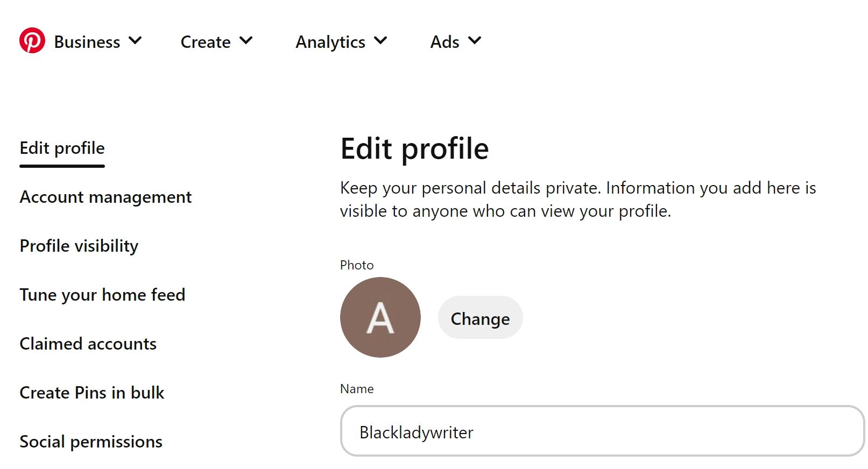Screen dimensions: 868x469
Task: Open Create Pins in bulk
Action: pyautogui.click(x=92, y=393)
